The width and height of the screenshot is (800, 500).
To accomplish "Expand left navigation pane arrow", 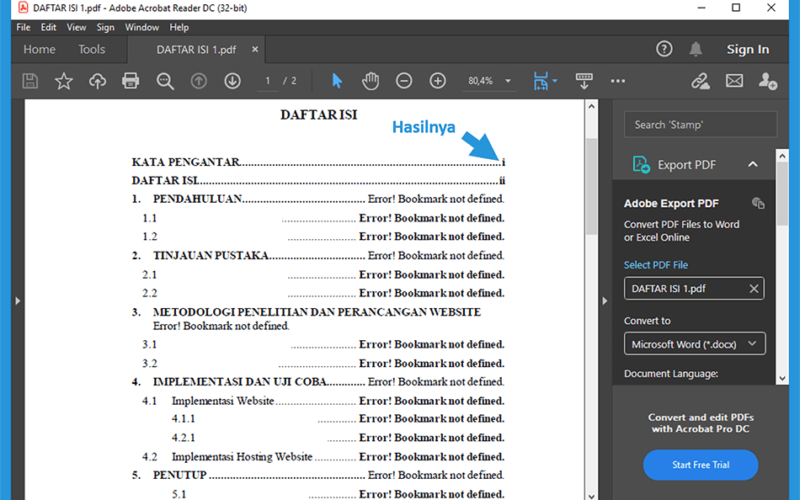I will (18, 301).
